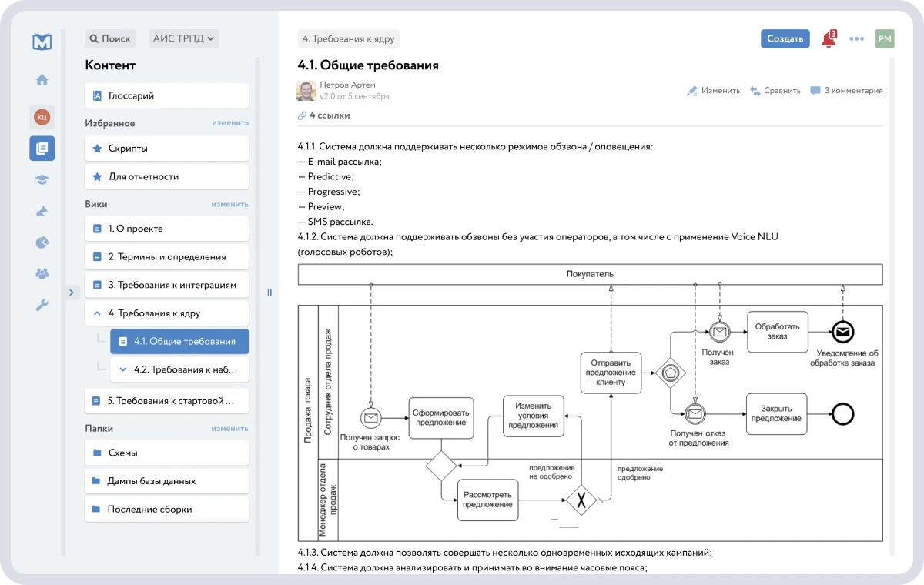The width and height of the screenshot is (924, 585).
Task: Click the three-dots more options icon
Action: pos(856,39)
